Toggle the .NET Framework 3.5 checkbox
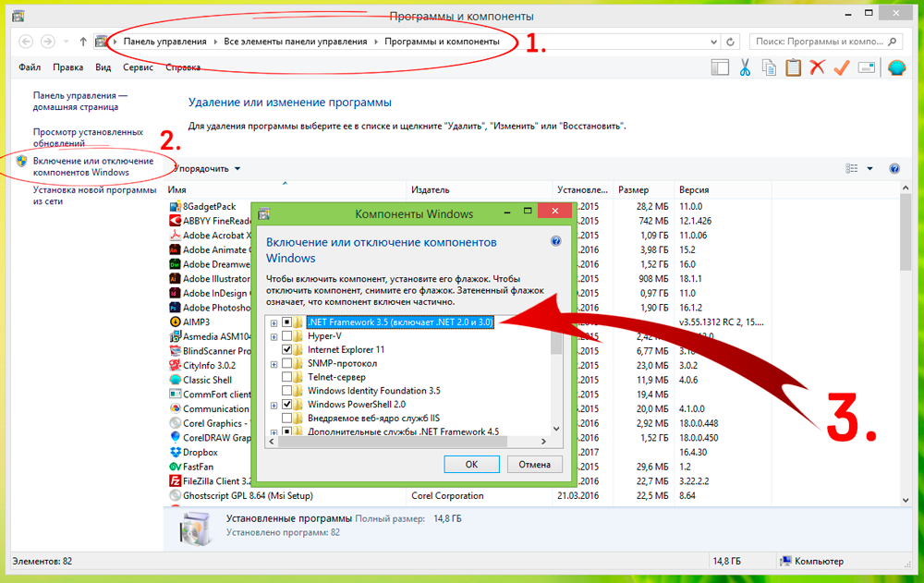This screenshot has height=583, width=924. 287,322
